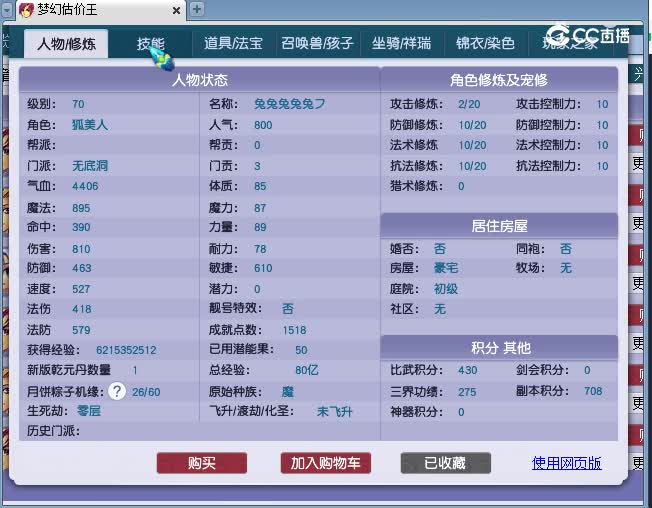
Task: Click the 飞升 status 未飞升
Action: click(x=334, y=412)
